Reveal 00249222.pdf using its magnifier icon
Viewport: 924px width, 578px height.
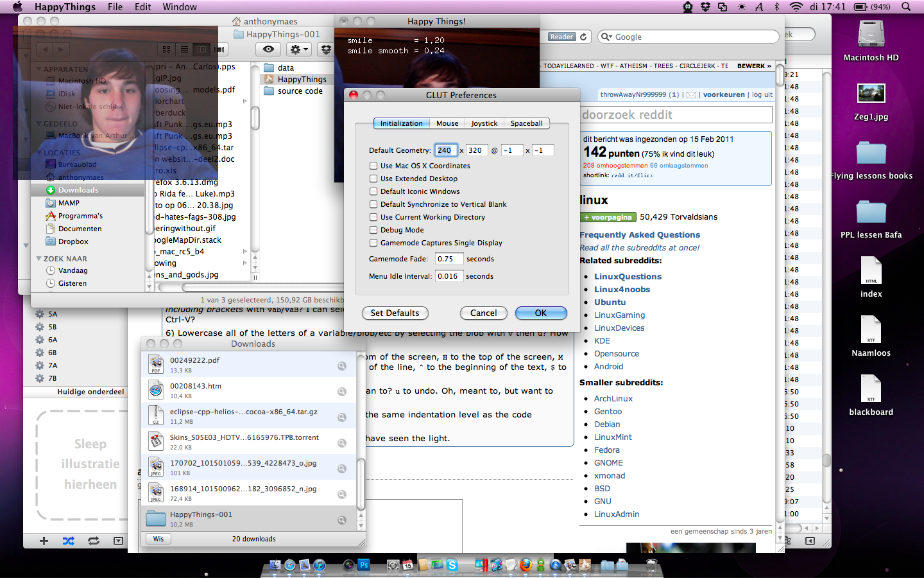[342, 365]
